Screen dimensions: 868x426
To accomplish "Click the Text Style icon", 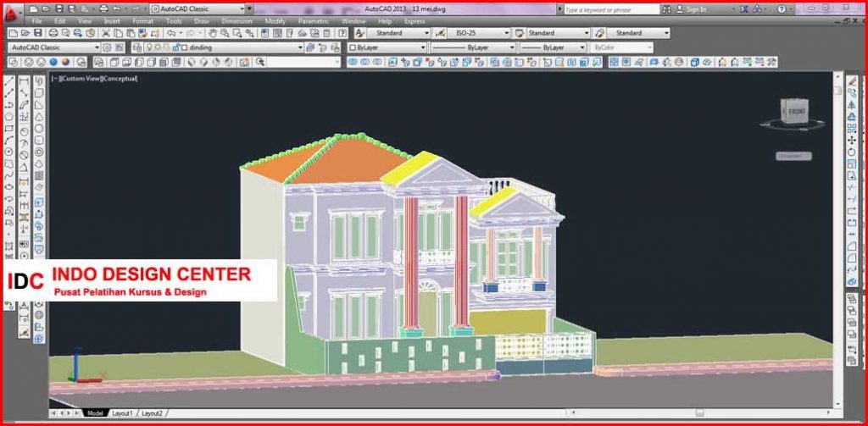I will (x=359, y=33).
